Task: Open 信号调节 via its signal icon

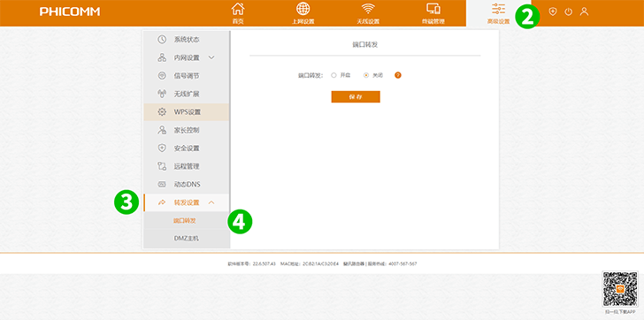Action: tap(162, 75)
